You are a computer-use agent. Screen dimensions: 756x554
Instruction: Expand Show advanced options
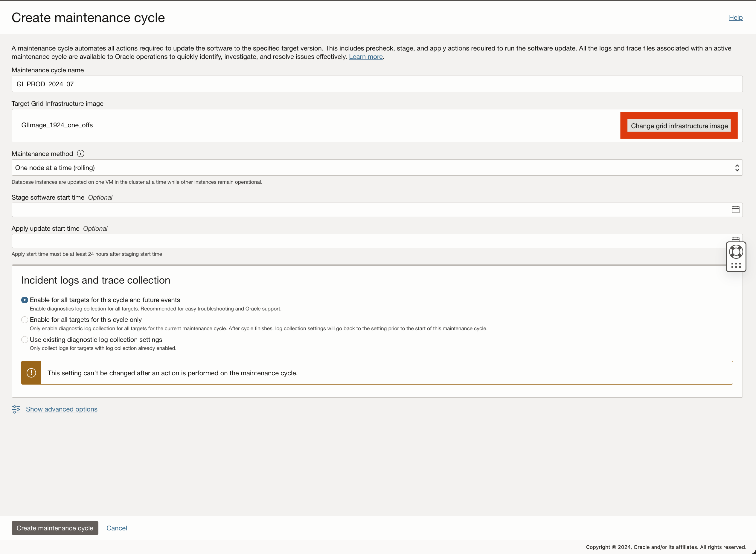[61, 409]
